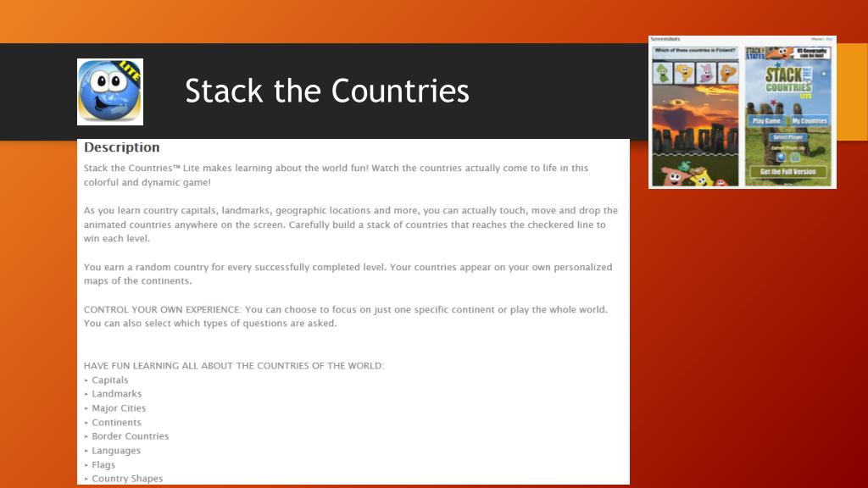Click the Stack the Countries Lite app icon
The image size is (868, 488).
110,91
